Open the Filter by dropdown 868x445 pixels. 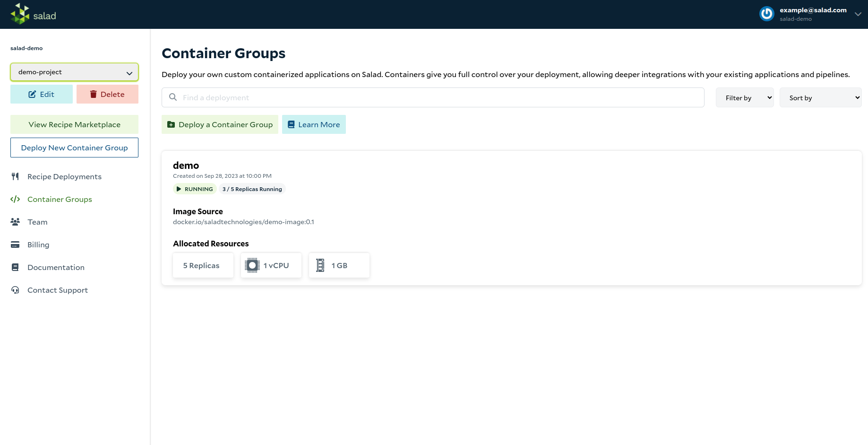pyautogui.click(x=745, y=97)
